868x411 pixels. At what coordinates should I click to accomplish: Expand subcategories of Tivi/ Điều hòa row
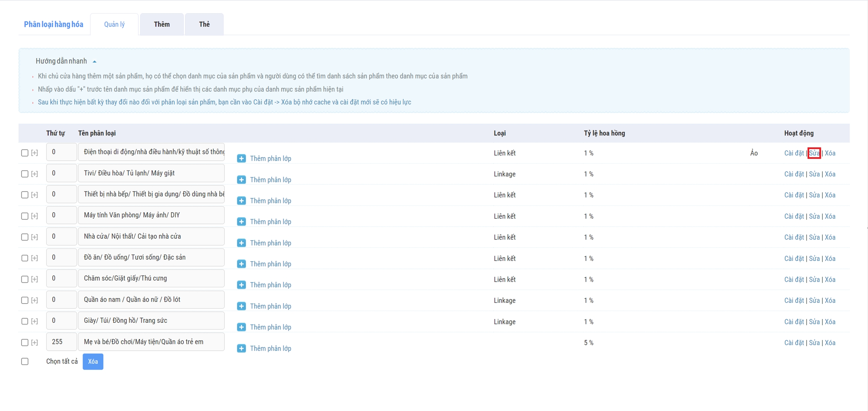coord(35,174)
